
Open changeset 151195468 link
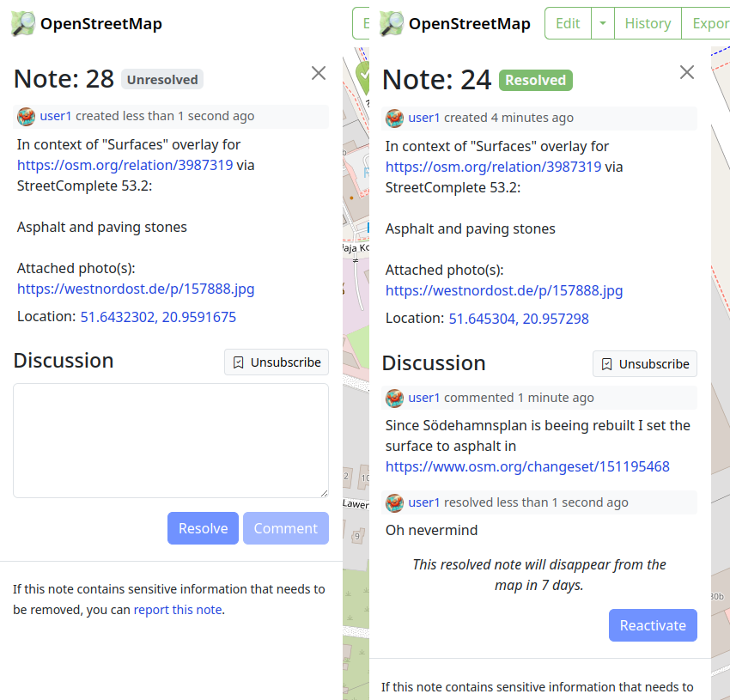coord(527,466)
